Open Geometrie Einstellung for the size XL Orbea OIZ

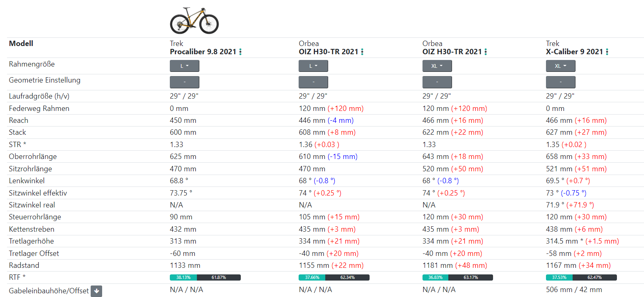point(437,82)
